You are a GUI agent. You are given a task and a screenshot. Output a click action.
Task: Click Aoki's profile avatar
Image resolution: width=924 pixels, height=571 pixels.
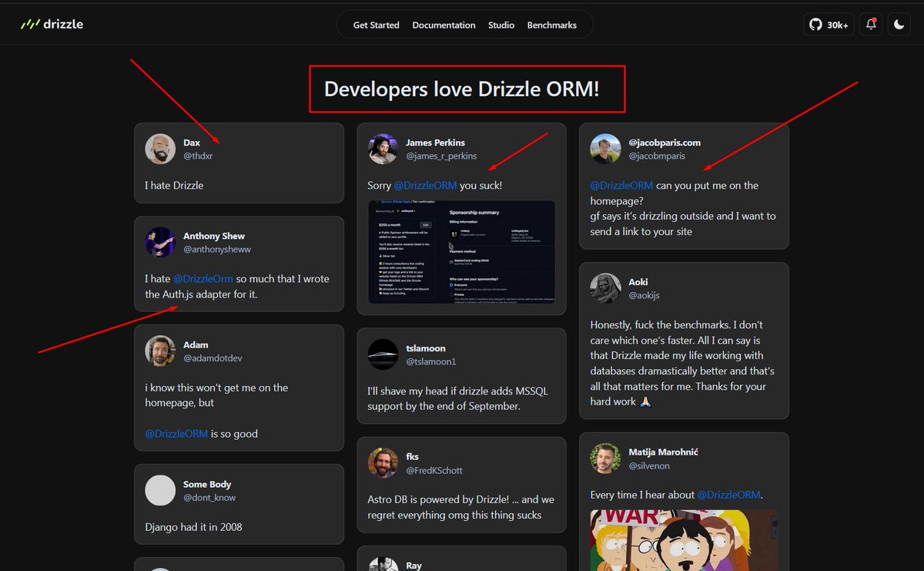605,288
